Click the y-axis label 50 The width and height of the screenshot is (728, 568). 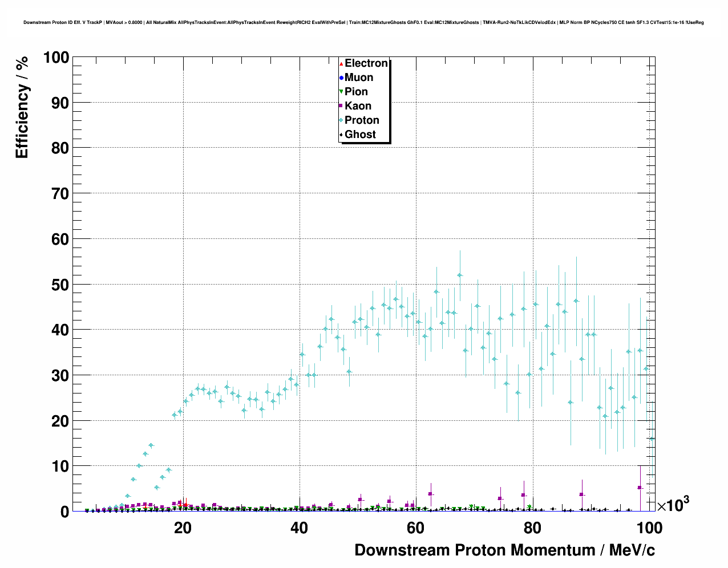tap(60, 285)
